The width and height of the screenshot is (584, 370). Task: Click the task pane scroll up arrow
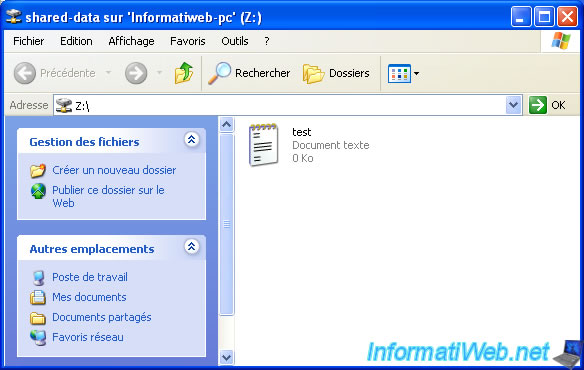click(226, 124)
